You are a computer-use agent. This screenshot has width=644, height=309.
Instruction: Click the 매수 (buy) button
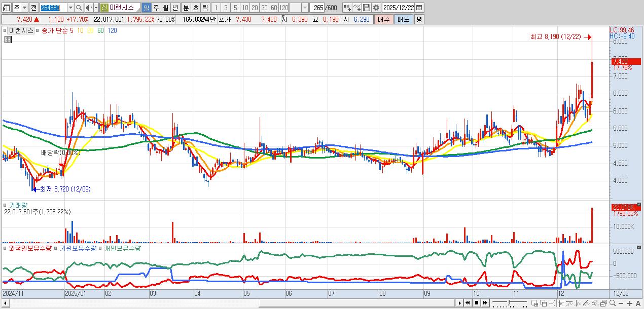coord(384,19)
